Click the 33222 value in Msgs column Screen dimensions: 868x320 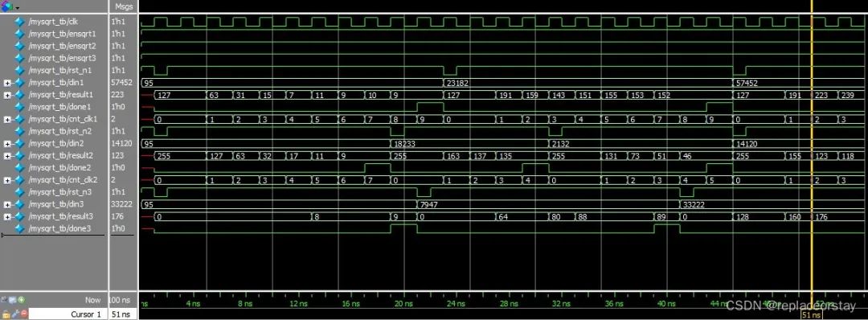coord(121,205)
